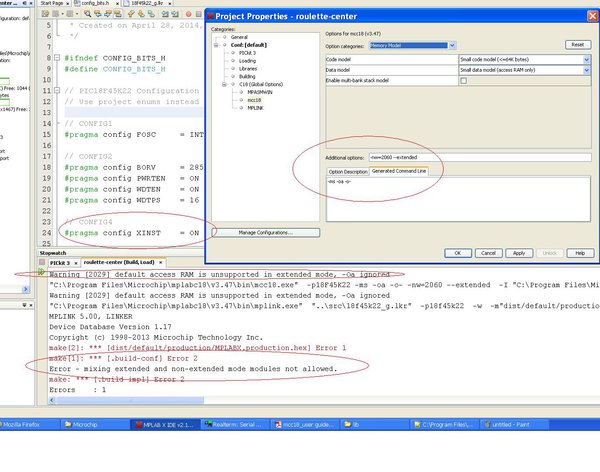Click Previous Bookmark toolbar icon

[131, 14]
